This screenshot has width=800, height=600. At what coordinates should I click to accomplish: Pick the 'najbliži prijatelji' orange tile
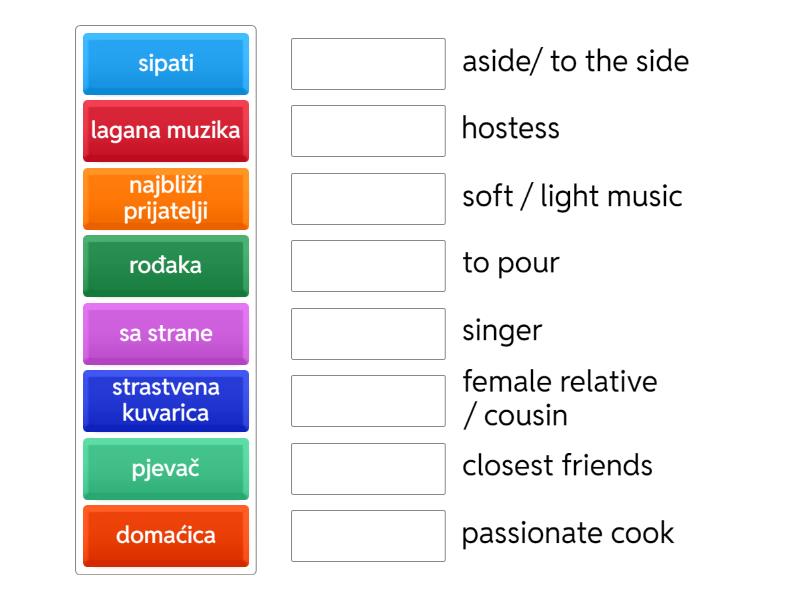[166, 198]
